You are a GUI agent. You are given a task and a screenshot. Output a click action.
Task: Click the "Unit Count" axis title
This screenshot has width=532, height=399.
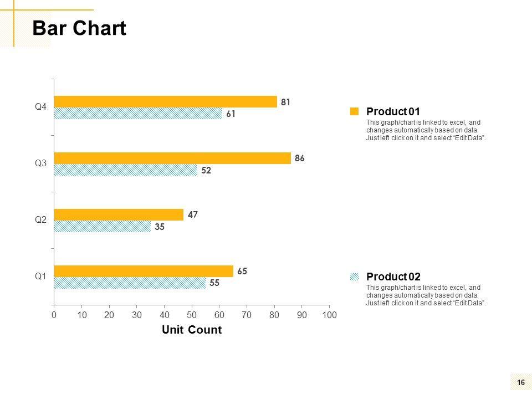[192, 330]
